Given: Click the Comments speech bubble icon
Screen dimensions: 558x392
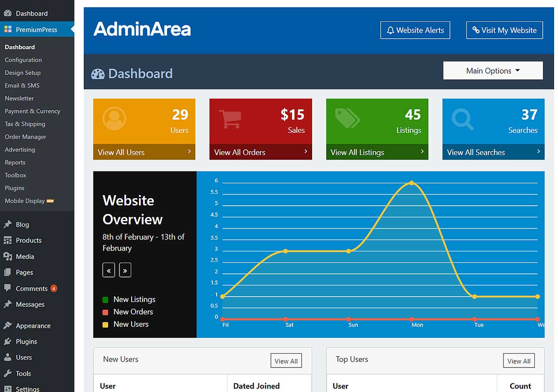Looking at the screenshot, I should tap(7, 288).
